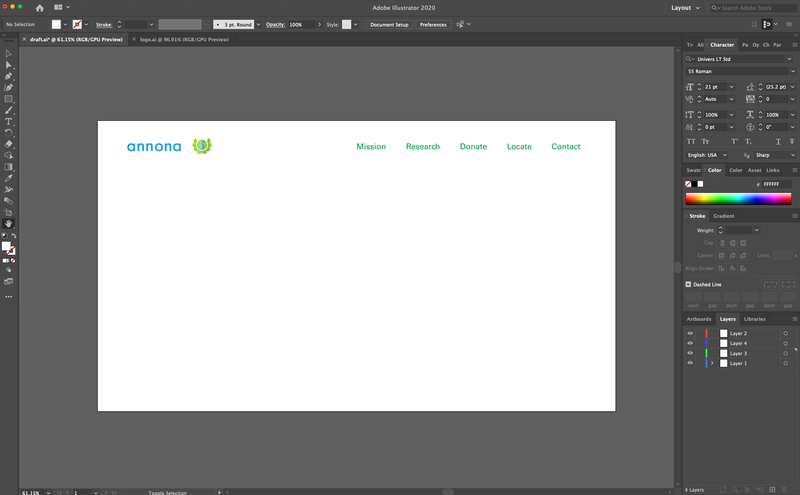The width and height of the screenshot is (800, 495).
Task: Click the Contact navigation link
Action: pyautogui.click(x=566, y=146)
